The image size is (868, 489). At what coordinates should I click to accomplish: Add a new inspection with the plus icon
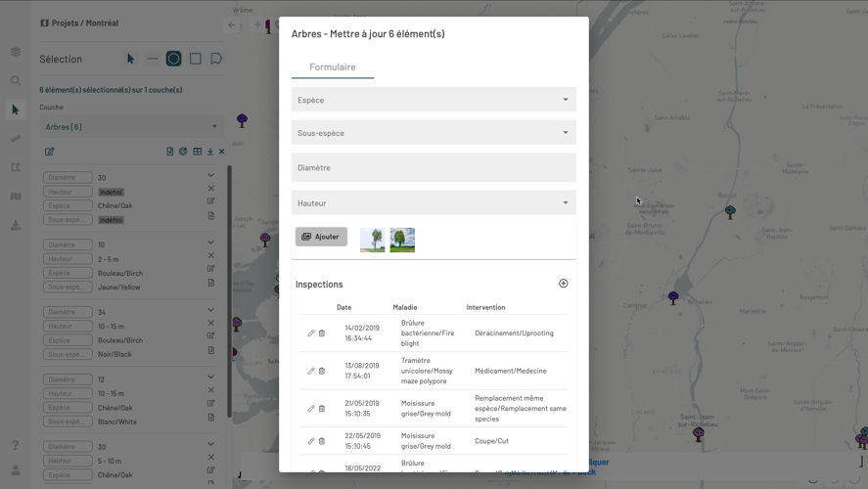tap(563, 284)
